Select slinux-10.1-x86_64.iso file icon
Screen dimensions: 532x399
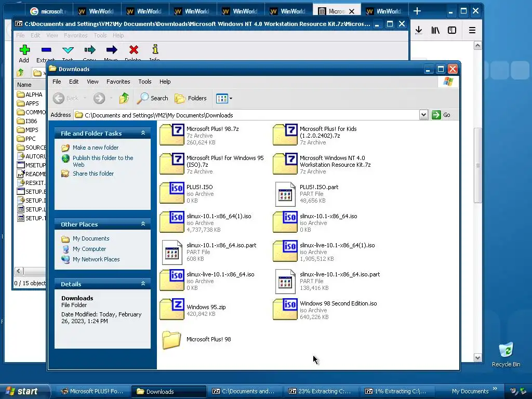tap(285, 222)
